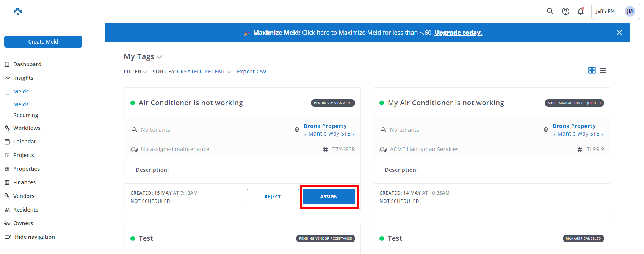Click the Property Meld logo
Screen dimensions: 644x254
[x=18, y=11]
